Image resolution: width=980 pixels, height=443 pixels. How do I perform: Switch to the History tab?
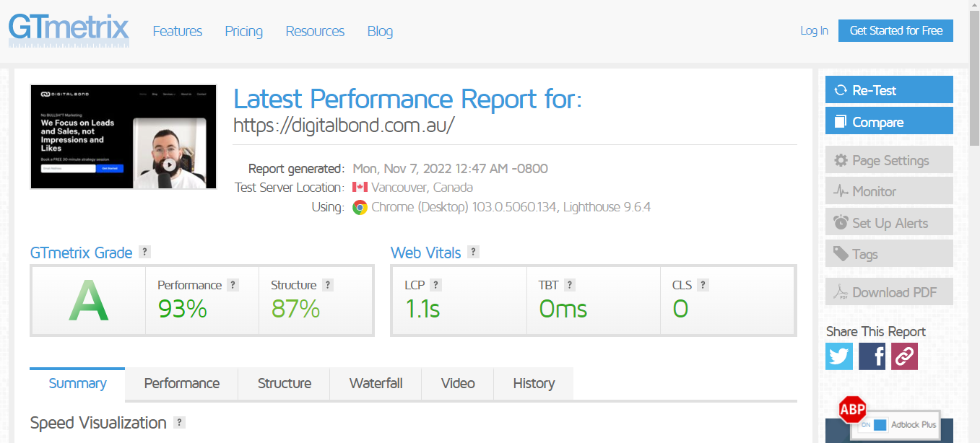[x=534, y=383]
